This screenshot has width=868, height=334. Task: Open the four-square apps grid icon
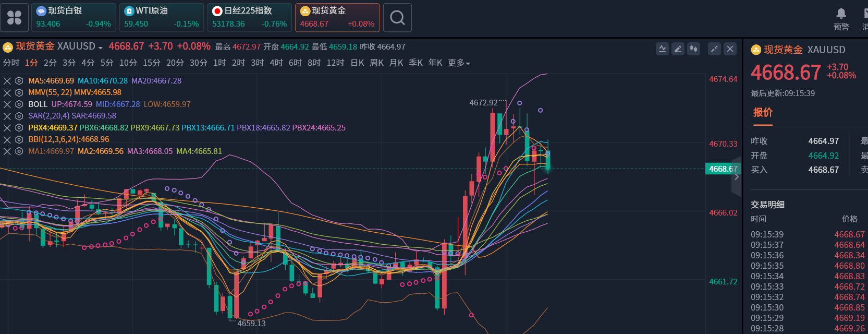[x=14, y=18]
